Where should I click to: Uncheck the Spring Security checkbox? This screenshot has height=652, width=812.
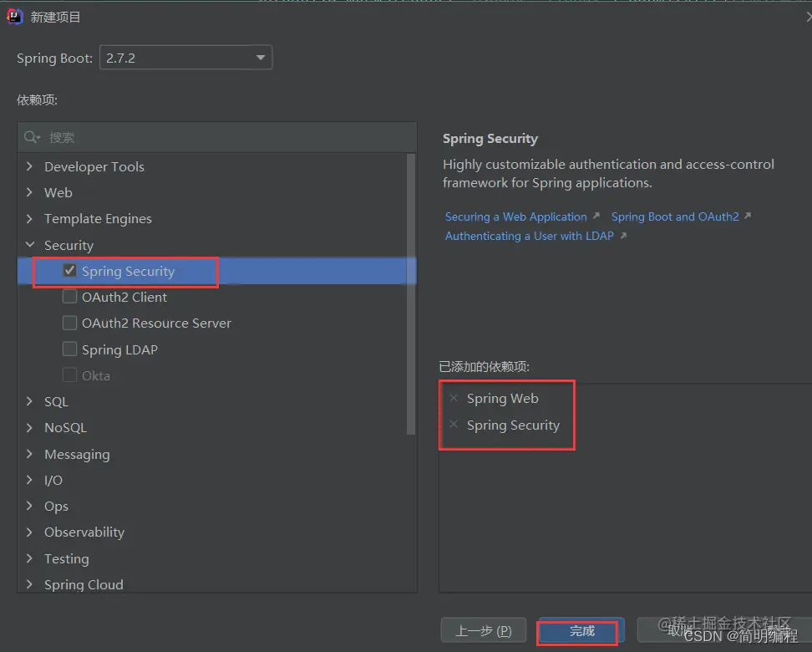point(69,271)
